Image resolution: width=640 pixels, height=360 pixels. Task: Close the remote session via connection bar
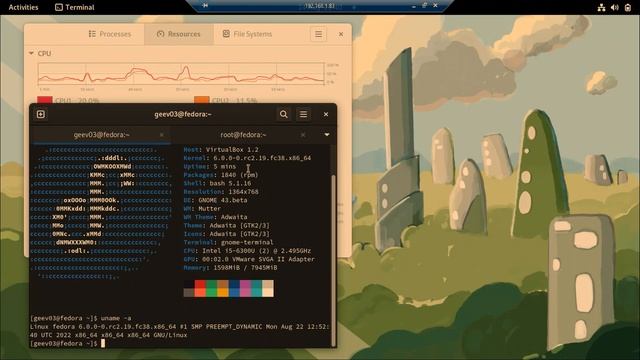436,5
